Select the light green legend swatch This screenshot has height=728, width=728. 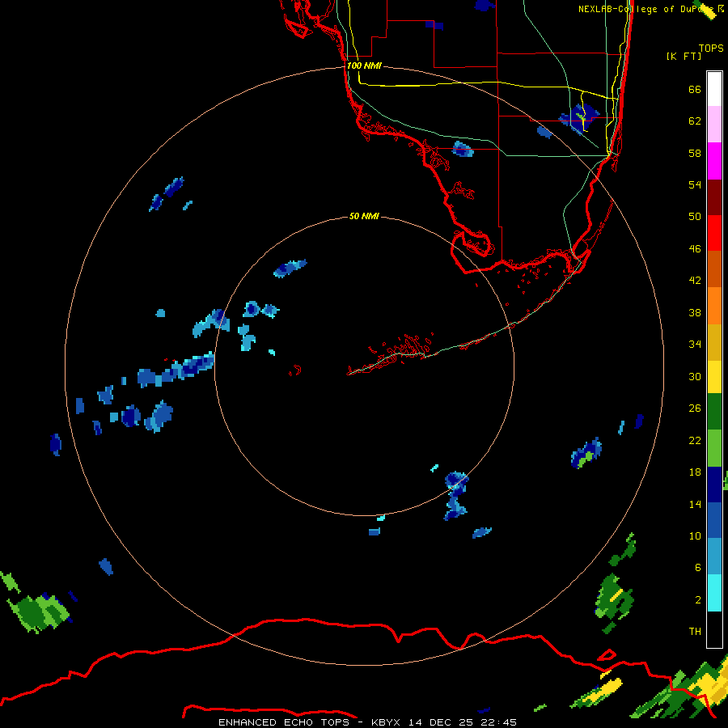[714, 448]
